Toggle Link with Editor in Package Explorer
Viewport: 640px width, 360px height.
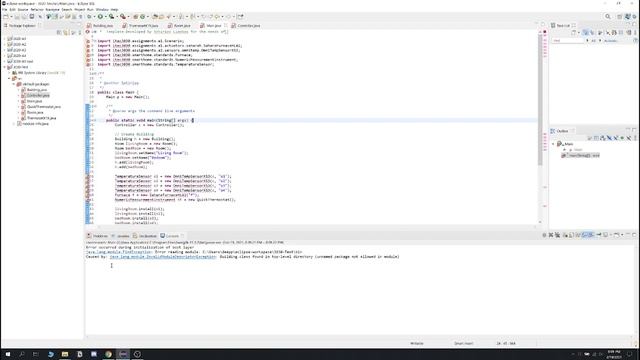65,32
